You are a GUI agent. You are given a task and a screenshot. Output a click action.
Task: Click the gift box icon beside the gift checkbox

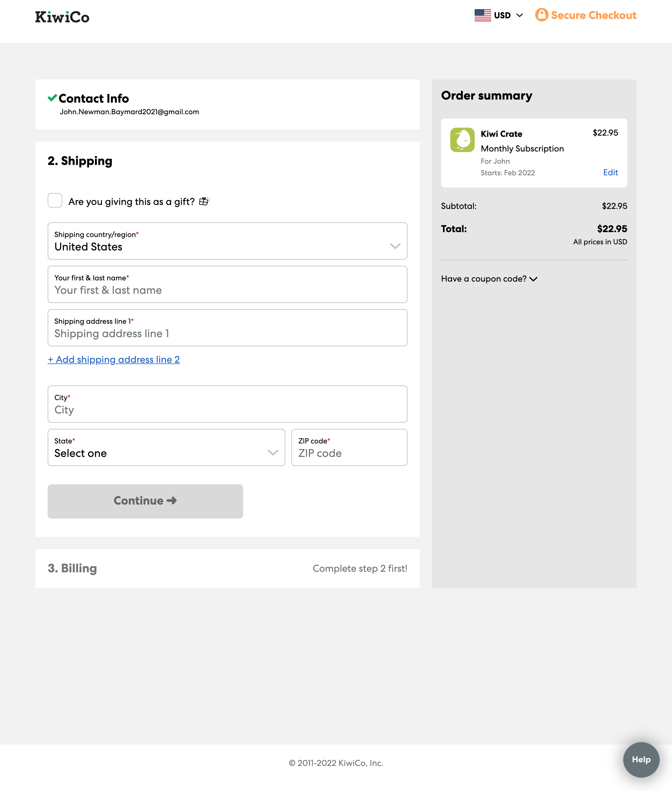pyautogui.click(x=204, y=201)
